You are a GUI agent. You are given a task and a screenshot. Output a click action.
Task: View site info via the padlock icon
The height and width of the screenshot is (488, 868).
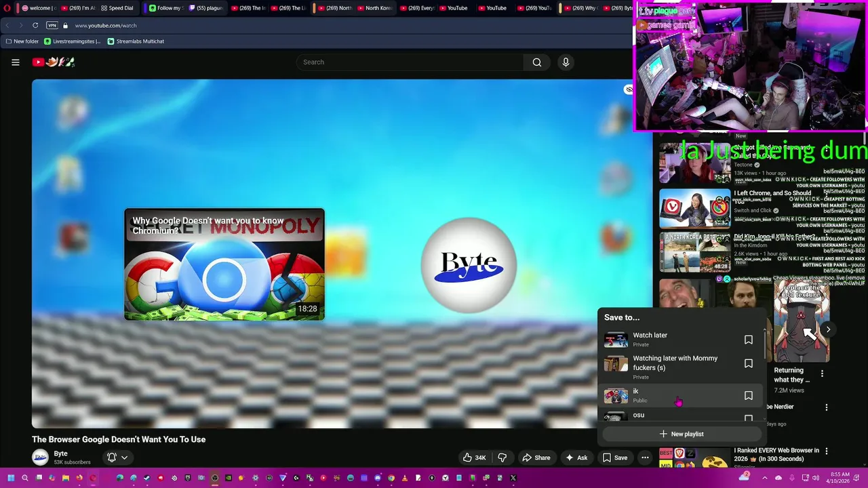coord(66,25)
